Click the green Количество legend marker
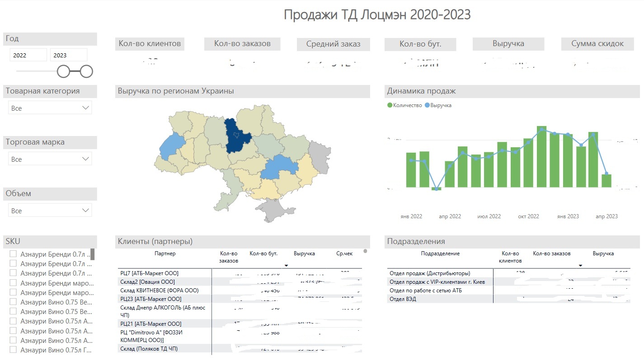The width and height of the screenshot is (644, 361). (x=390, y=105)
